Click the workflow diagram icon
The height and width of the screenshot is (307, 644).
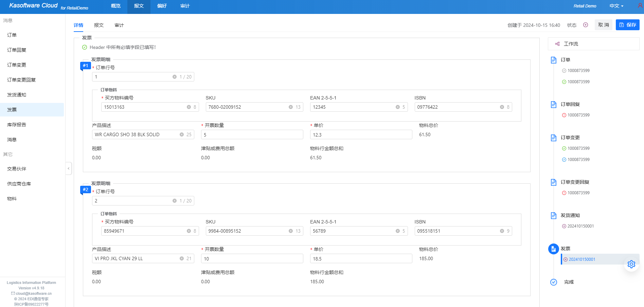click(x=557, y=44)
